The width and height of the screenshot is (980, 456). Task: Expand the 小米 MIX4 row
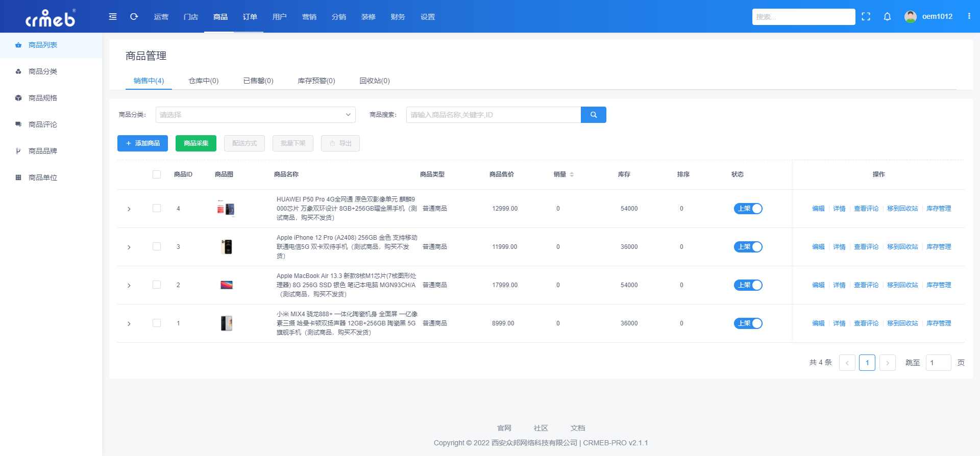pyautogui.click(x=129, y=324)
